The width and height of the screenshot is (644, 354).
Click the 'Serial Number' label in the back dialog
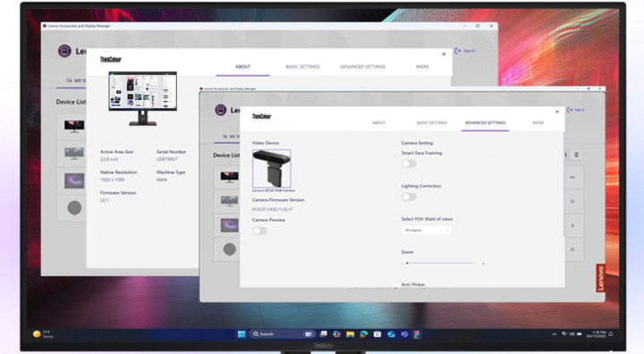click(x=171, y=152)
